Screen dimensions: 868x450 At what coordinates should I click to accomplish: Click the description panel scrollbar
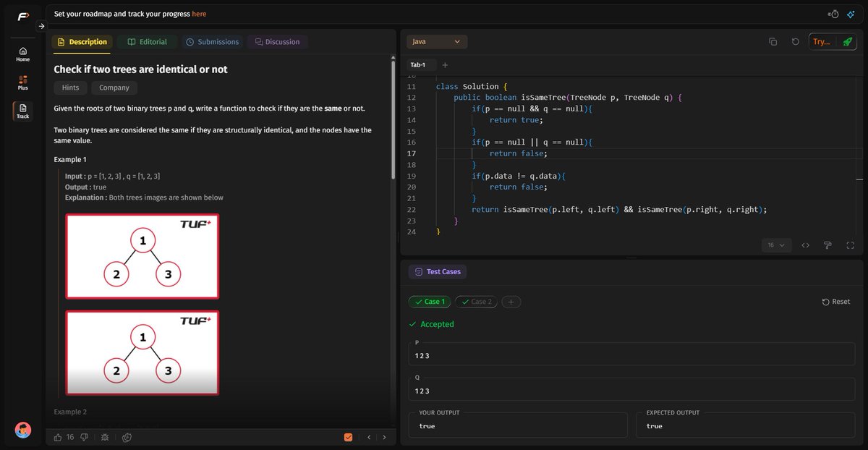coord(393,119)
